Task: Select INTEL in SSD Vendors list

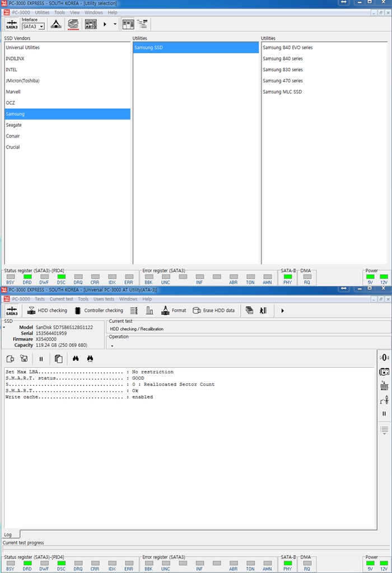Action: (x=68, y=70)
